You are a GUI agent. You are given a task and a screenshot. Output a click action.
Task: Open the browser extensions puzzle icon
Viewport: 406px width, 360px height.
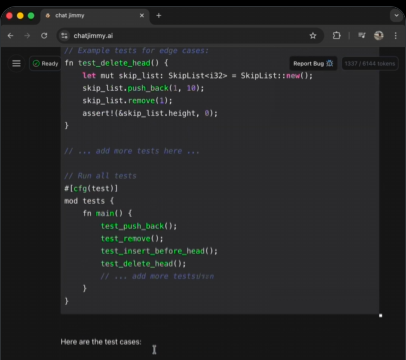[x=337, y=35]
